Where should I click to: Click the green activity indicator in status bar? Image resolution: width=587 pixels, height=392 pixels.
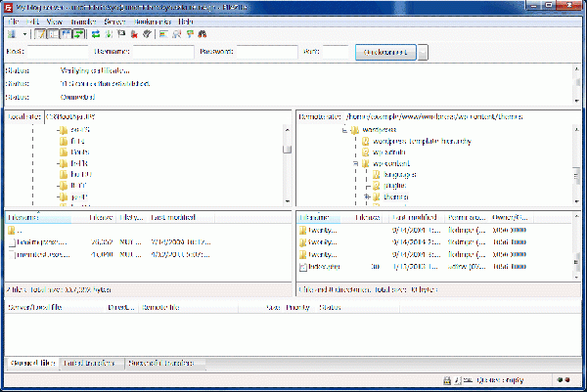(560, 379)
